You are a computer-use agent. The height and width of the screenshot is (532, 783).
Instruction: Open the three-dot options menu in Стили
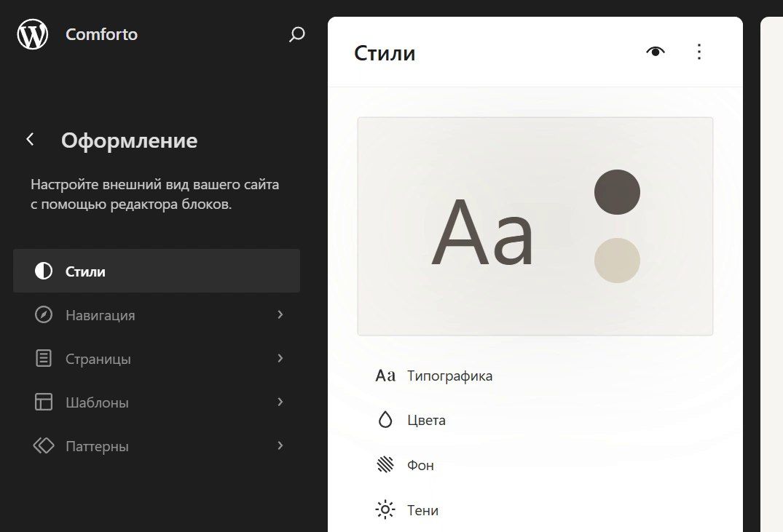pos(699,52)
